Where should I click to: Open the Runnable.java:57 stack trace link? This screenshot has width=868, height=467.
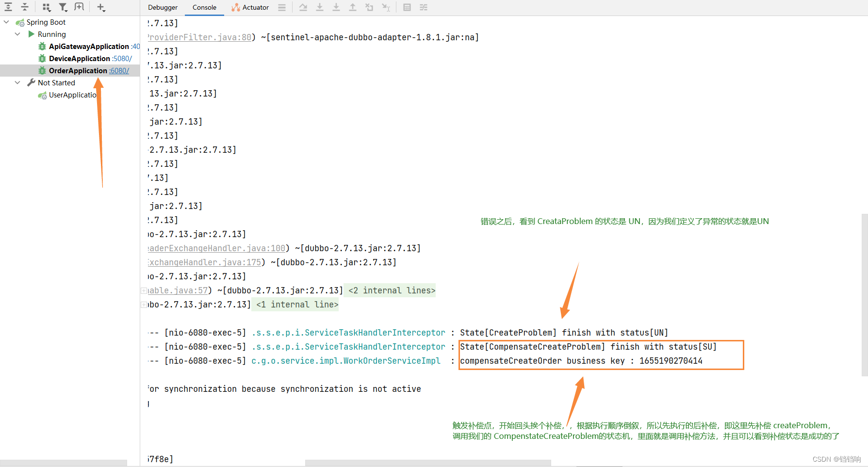[x=178, y=290]
